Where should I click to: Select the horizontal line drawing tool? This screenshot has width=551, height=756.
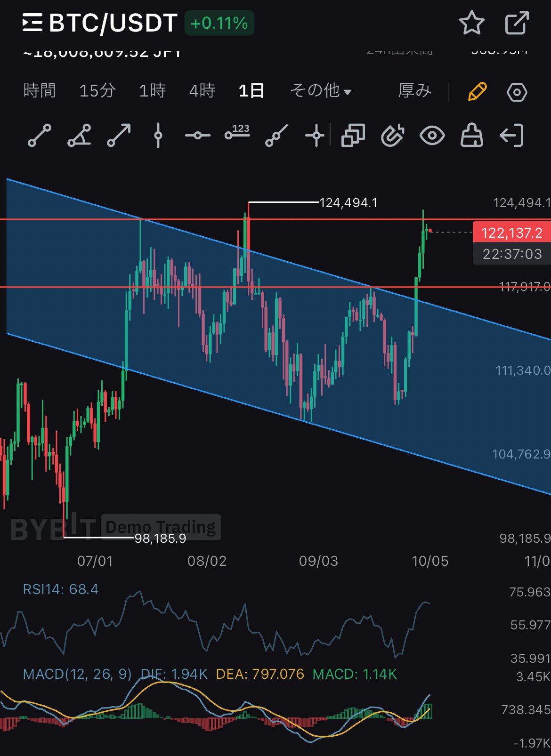(197, 136)
